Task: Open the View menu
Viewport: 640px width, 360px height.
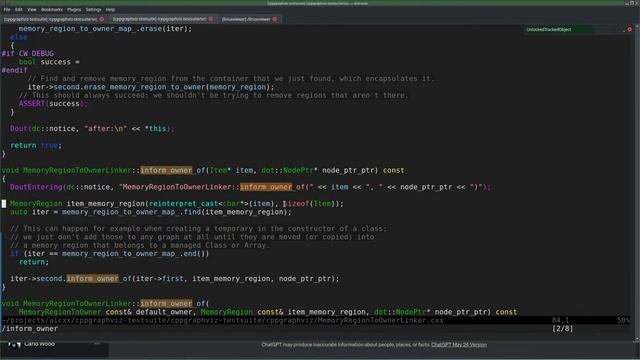Action: click(x=32, y=9)
